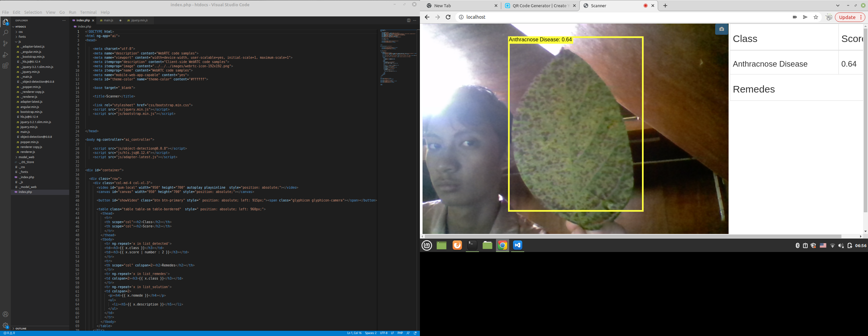Close the QR Code Generator tab
Viewport: 868px width, 336px height.
pos(574,6)
